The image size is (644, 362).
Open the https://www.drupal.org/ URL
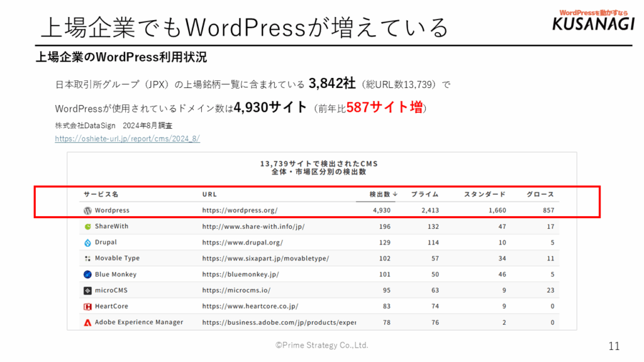point(242,243)
